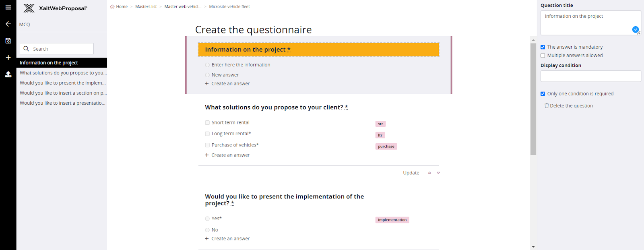Screen dimensions: 644x250
Task: Open the hamburger menu in the sidebar
Action: pos(8,7)
